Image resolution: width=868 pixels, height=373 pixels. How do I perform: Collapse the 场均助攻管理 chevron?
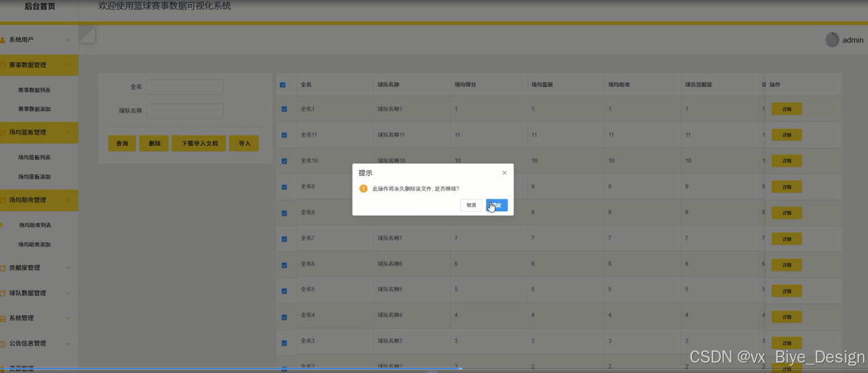click(x=68, y=200)
